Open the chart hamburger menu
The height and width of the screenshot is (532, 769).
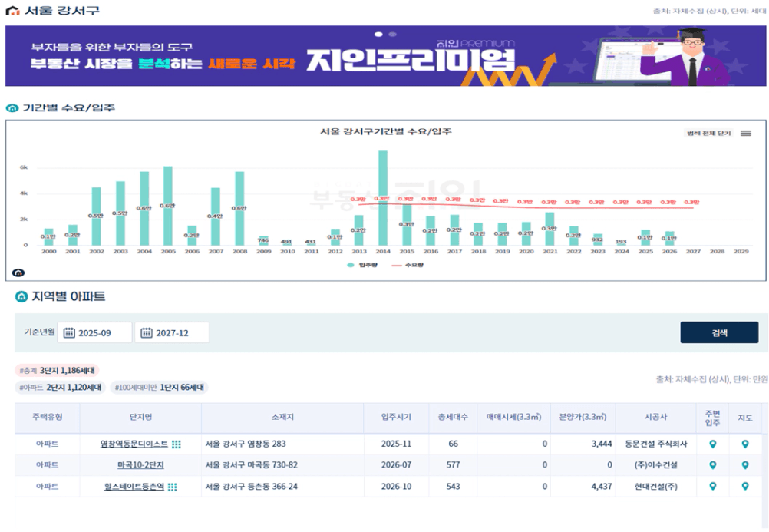pos(746,133)
